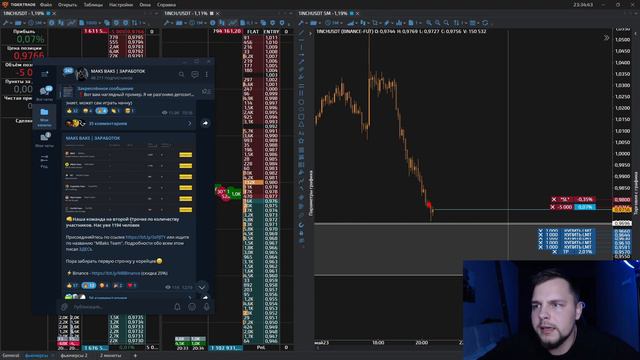Forward the first post with share arrow

[205, 123]
